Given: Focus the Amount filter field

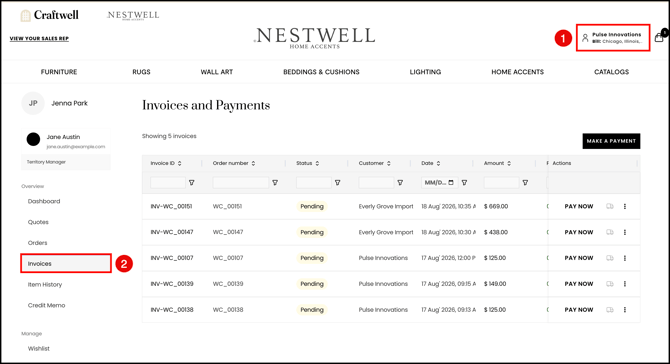Looking at the screenshot, I should pos(501,182).
